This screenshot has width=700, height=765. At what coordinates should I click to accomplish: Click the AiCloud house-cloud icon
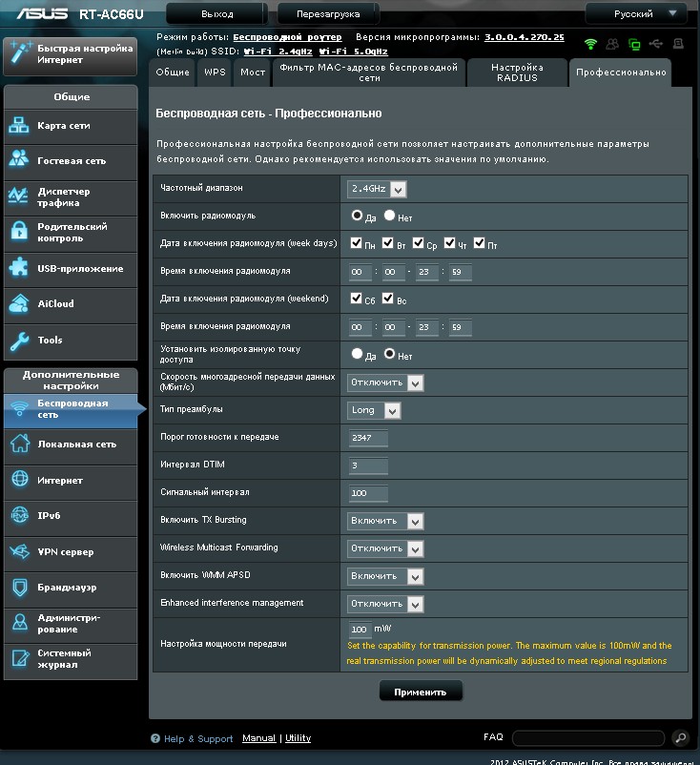tap(19, 303)
